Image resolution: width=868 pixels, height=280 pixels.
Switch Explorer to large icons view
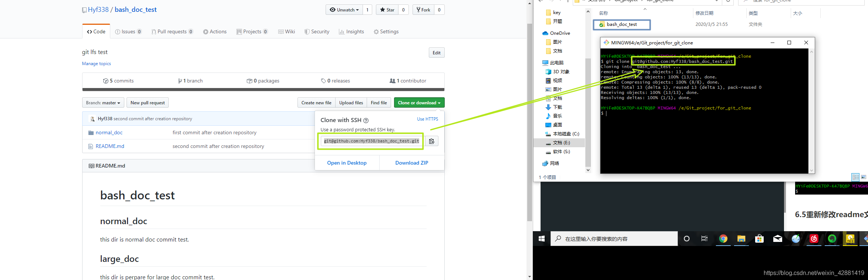pos(864,177)
